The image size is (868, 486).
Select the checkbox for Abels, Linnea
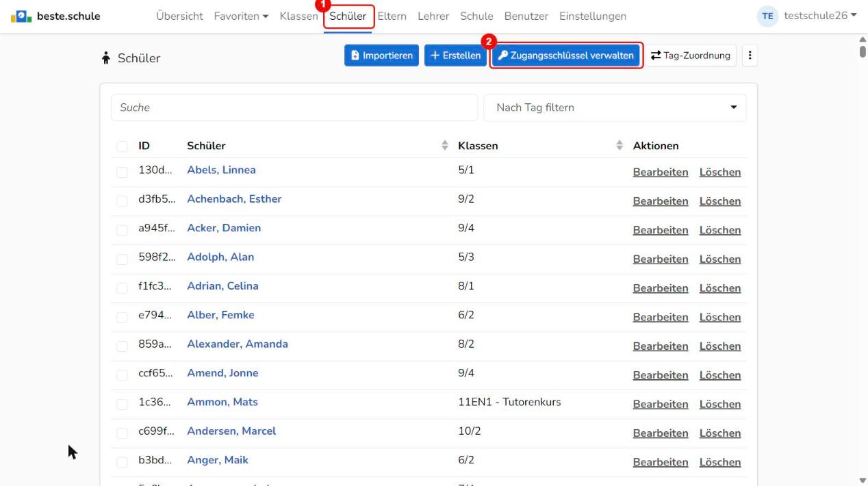(122, 172)
